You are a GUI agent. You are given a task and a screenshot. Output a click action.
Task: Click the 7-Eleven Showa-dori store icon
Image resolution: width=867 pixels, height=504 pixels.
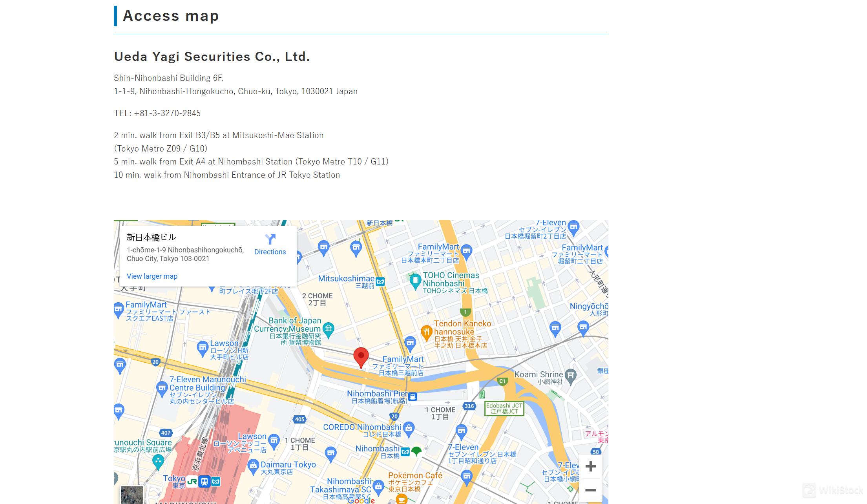click(462, 432)
